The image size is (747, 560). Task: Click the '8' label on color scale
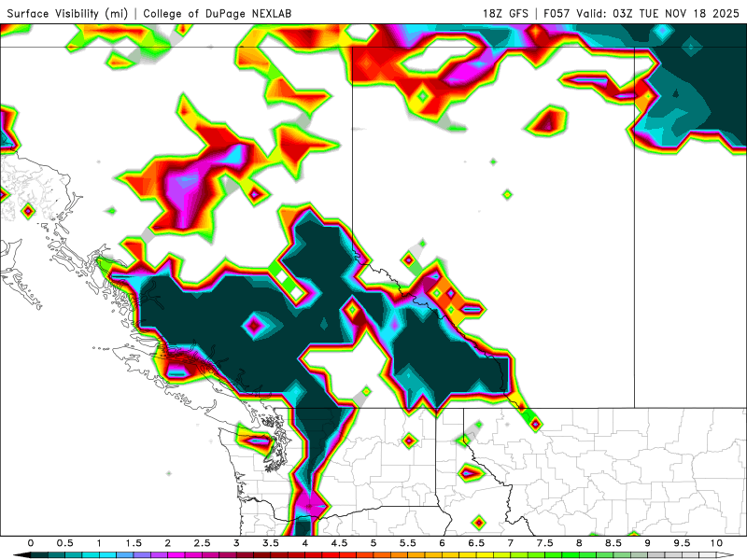coord(579,543)
